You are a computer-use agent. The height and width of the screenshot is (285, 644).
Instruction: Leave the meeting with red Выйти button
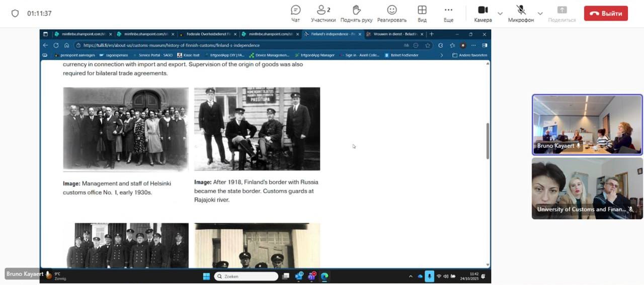click(x=606, y=14)
